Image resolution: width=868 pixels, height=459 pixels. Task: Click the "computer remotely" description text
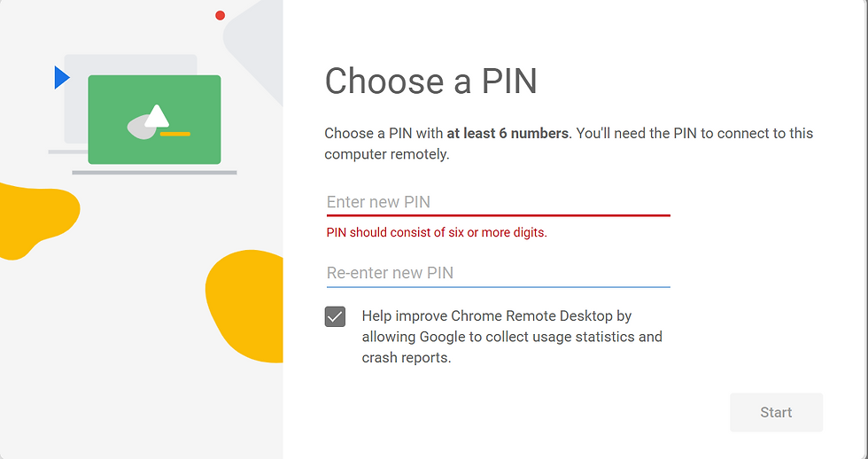[386, 154]
